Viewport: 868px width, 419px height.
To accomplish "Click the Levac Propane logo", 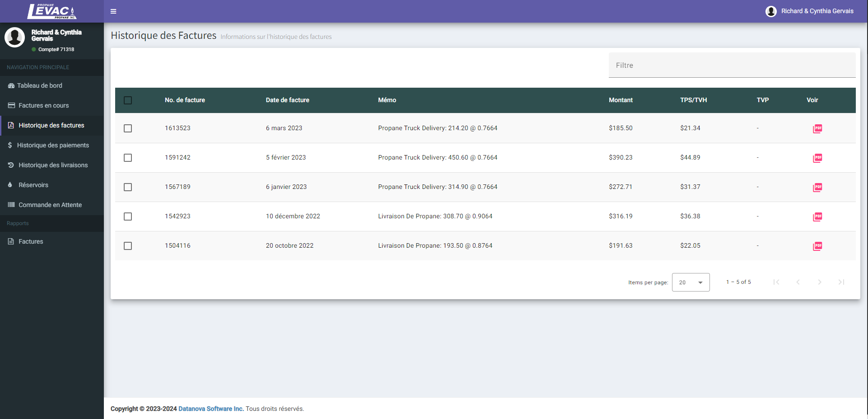I will [x=52, y=11].
